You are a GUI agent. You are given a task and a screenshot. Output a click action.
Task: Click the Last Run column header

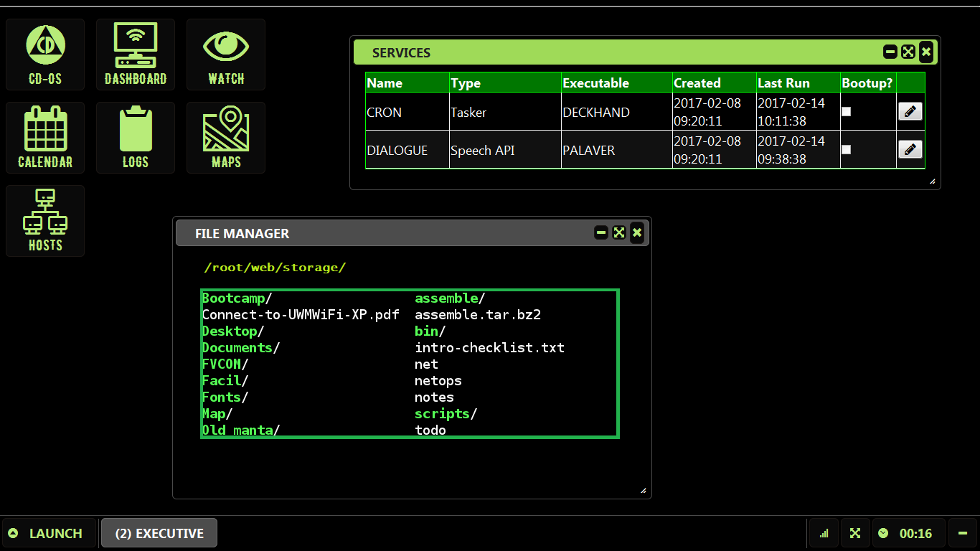point(783,83)
